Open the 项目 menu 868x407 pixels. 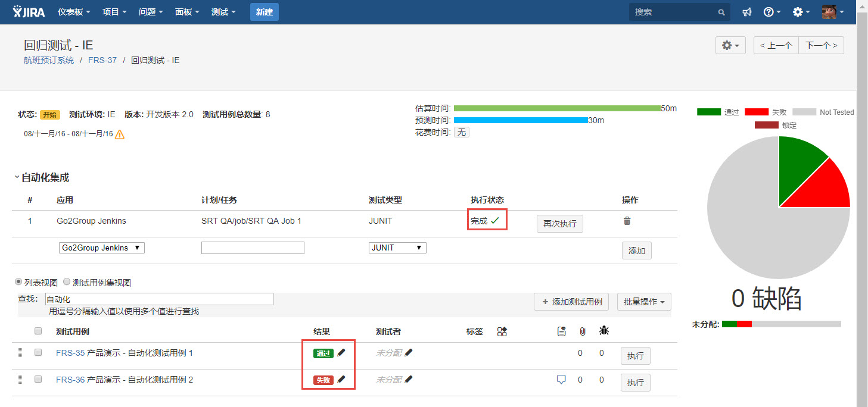(x=114, y=12)
